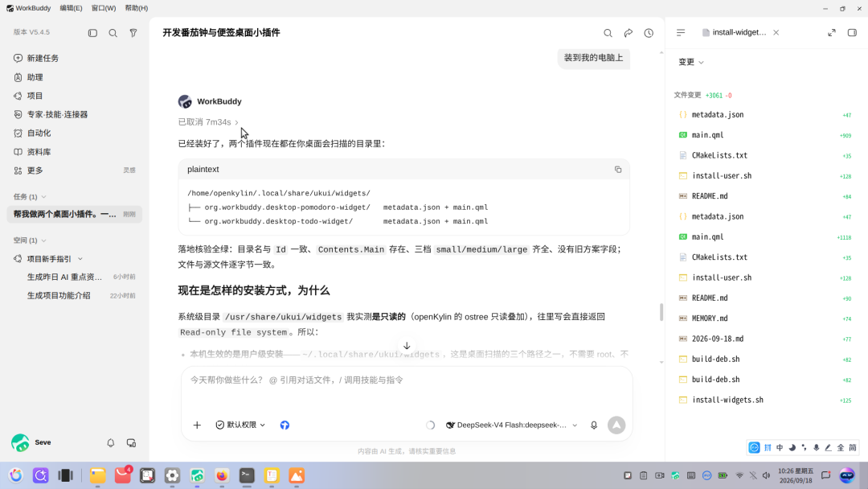Expand the 变更 dropdown in right panel
The height and width of the screenshot is (489, 868).
691,62
